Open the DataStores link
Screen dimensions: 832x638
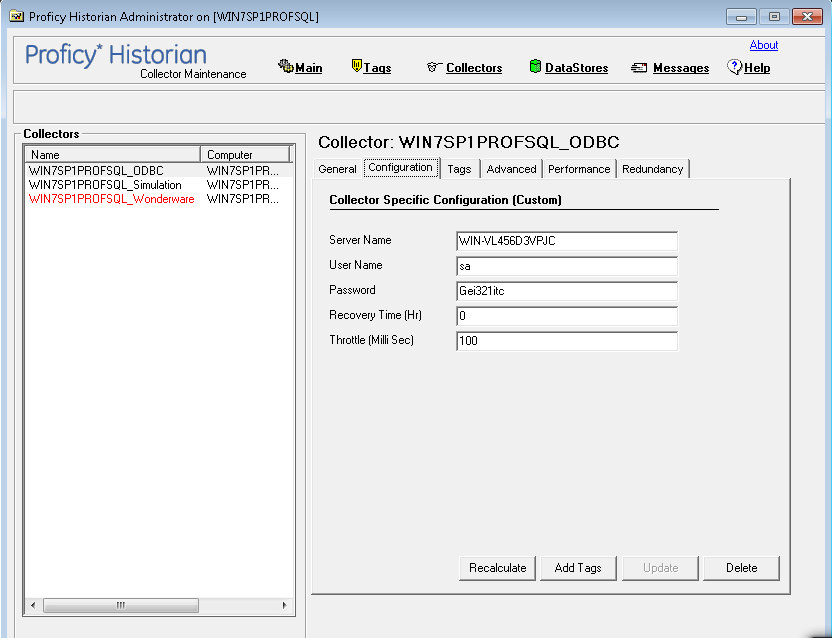[x=576, y=68]
